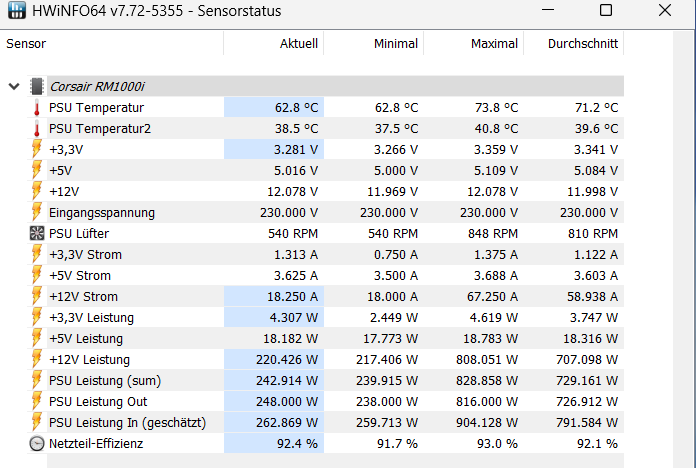Click the +5V Strom lightning icon

point(37,275)
